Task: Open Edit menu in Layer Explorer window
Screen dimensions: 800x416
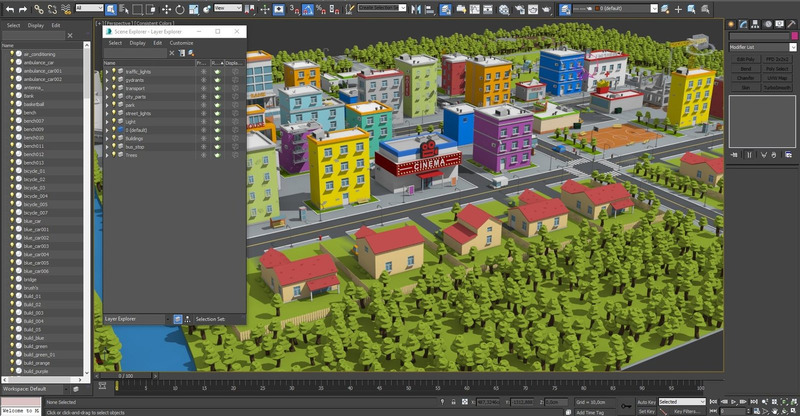Action: point(158,43)
